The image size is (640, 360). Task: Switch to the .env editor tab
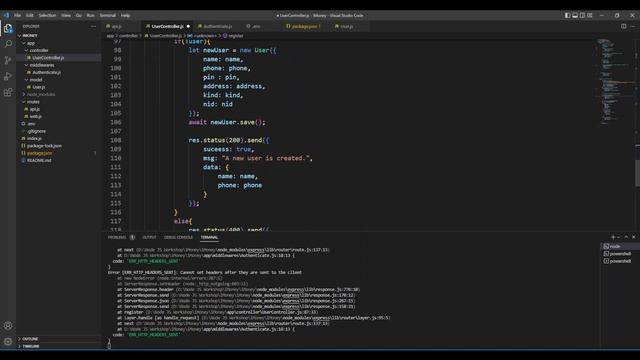[256, 26]
